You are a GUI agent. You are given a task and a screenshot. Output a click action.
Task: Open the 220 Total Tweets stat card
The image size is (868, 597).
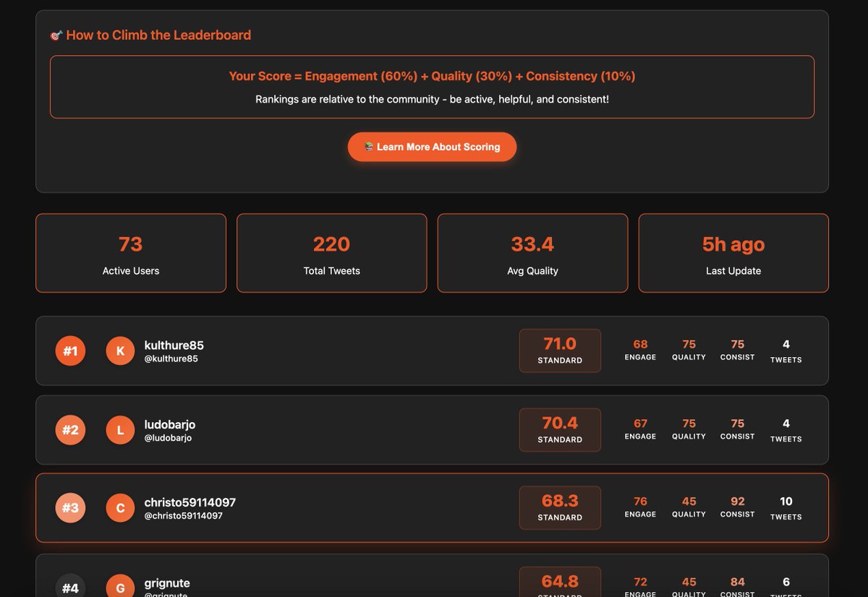[x=332, y=253]
